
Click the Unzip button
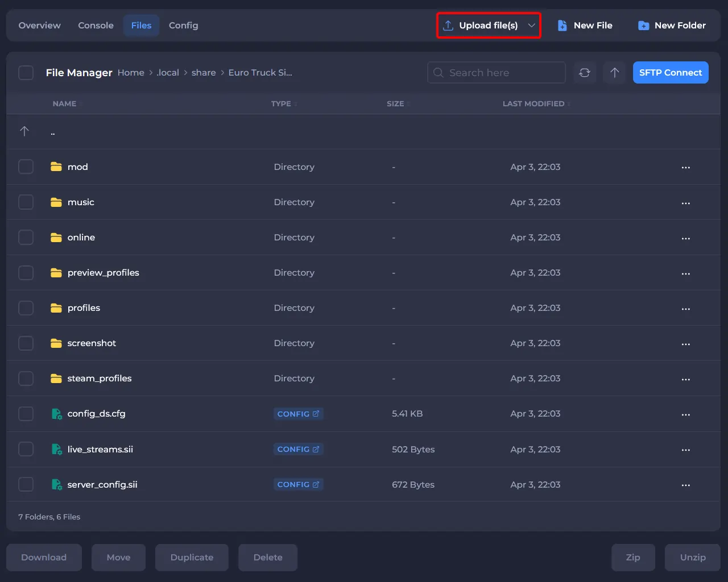tap(693, 558)
